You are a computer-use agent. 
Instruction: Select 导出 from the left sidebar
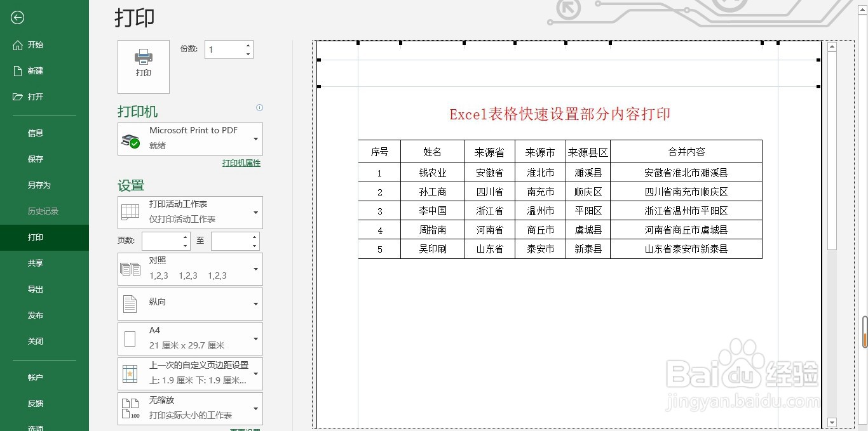pyautogui.click(x=35, y=289)
